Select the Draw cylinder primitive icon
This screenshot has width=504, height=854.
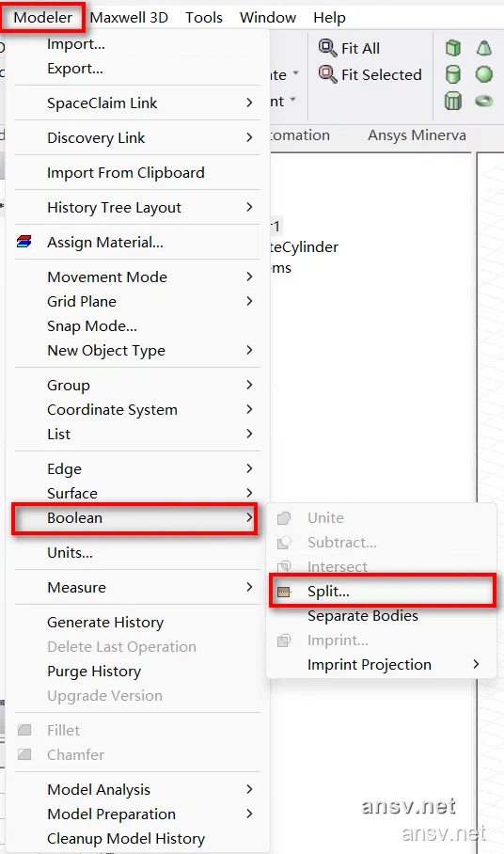(453, 74)
